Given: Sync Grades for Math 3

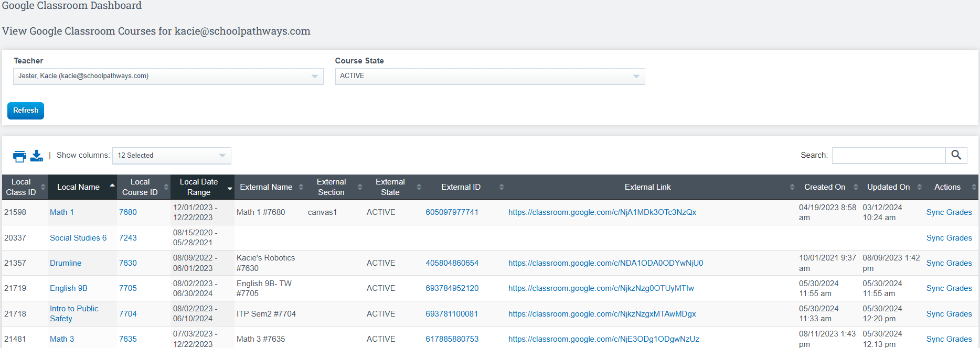Looking at the screenshot, I should (949, 339).
